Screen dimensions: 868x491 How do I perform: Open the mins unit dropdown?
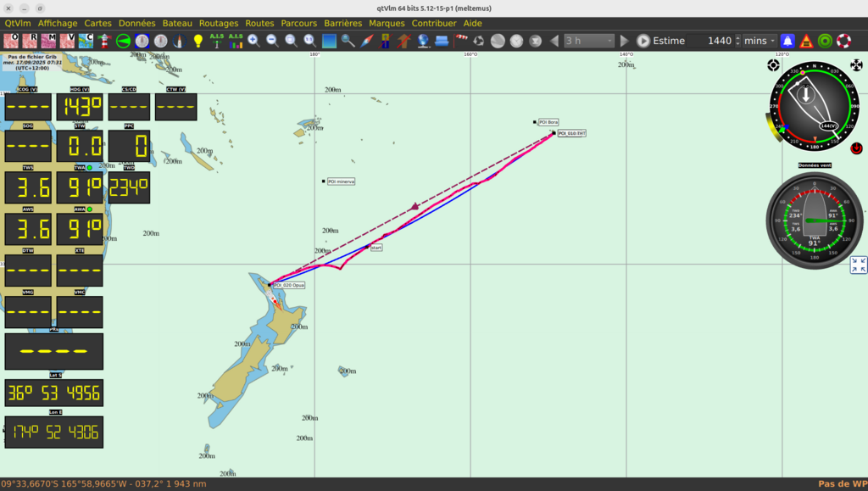(x=759, y=41)
